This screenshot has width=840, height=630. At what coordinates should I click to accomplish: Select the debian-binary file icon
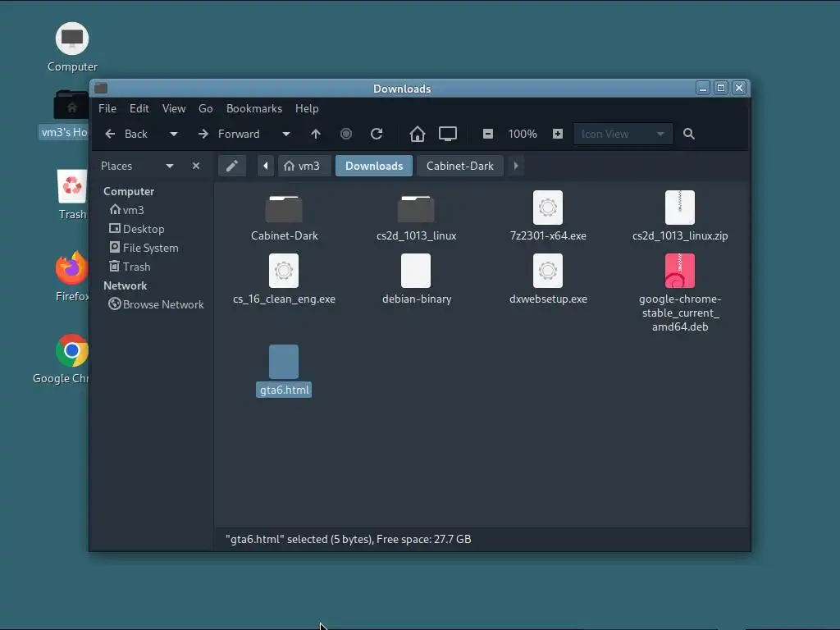416,271
